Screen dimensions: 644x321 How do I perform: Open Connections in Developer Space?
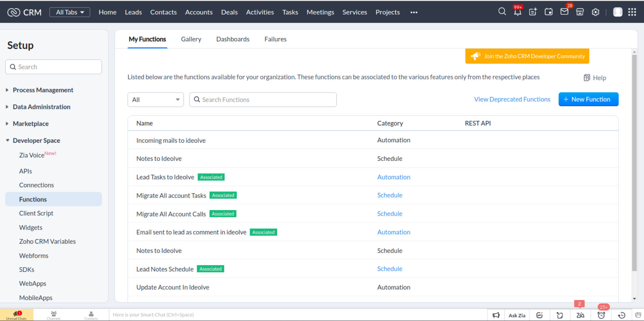click(x=36, y=185)
